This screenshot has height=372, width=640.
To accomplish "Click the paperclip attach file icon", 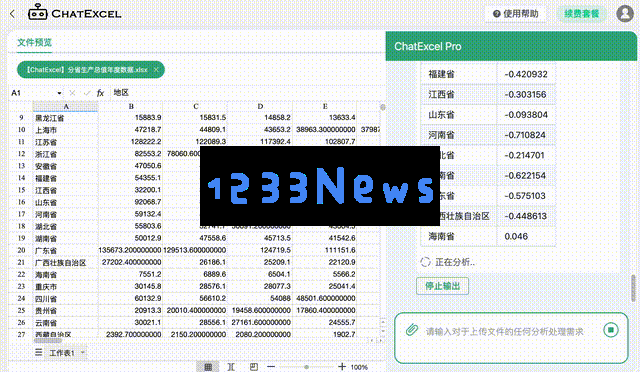I will [x=412, y=330].
